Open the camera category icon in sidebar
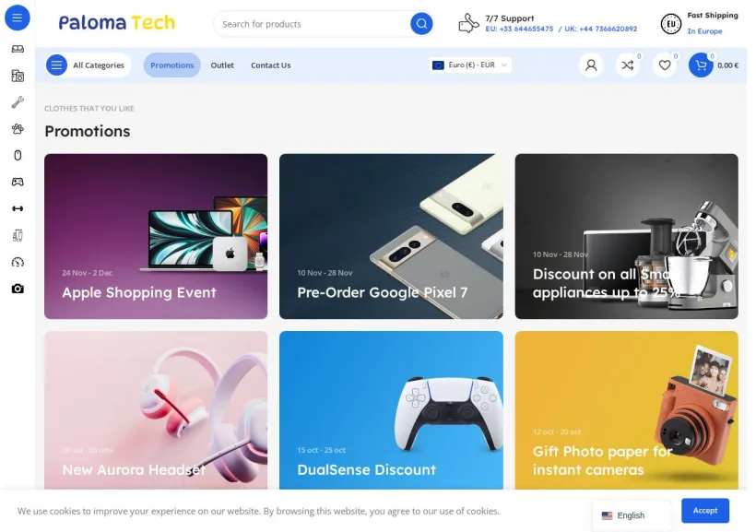This screenshot has height=532, width=756. pyautogui.click(x=18, y=289)
